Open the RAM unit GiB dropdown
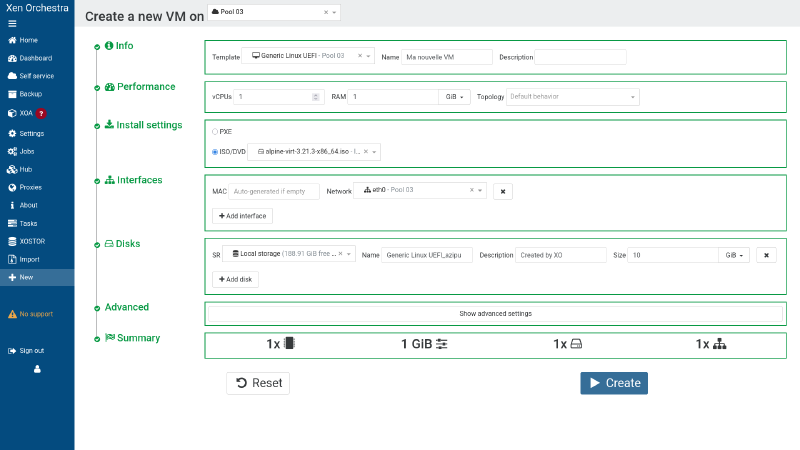The height and width of the screenshot is (450, 800). click(454, 97)
